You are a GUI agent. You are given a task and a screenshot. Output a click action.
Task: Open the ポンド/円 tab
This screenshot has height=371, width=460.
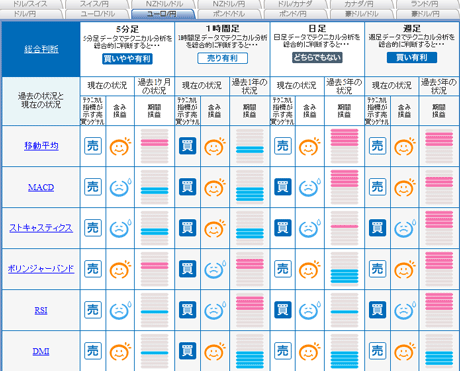click(295, 14)
